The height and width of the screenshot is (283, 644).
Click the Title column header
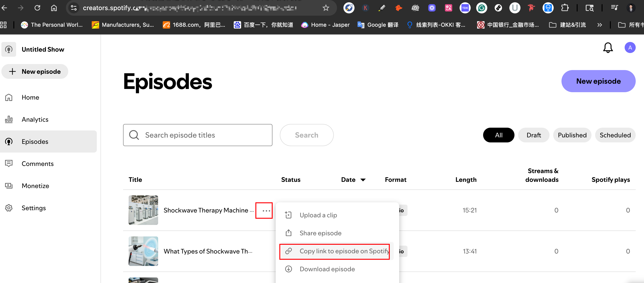pos(135,180)
